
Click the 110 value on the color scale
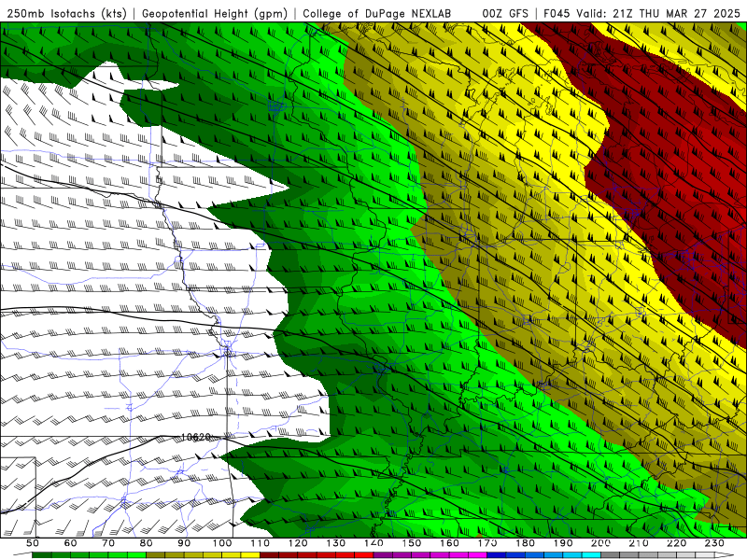(x=261, y=543)
